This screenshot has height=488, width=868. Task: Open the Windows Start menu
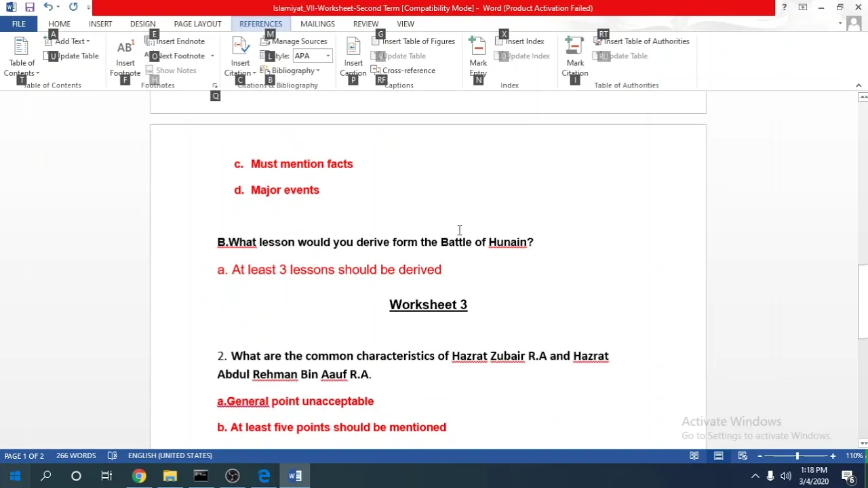pyautogui.click(x=15, y=476)
